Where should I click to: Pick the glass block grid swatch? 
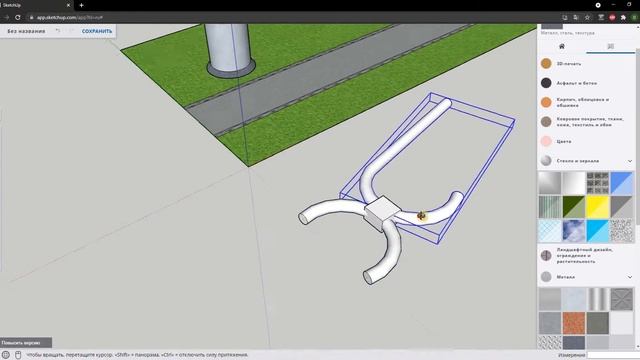(x=598, y=183)
